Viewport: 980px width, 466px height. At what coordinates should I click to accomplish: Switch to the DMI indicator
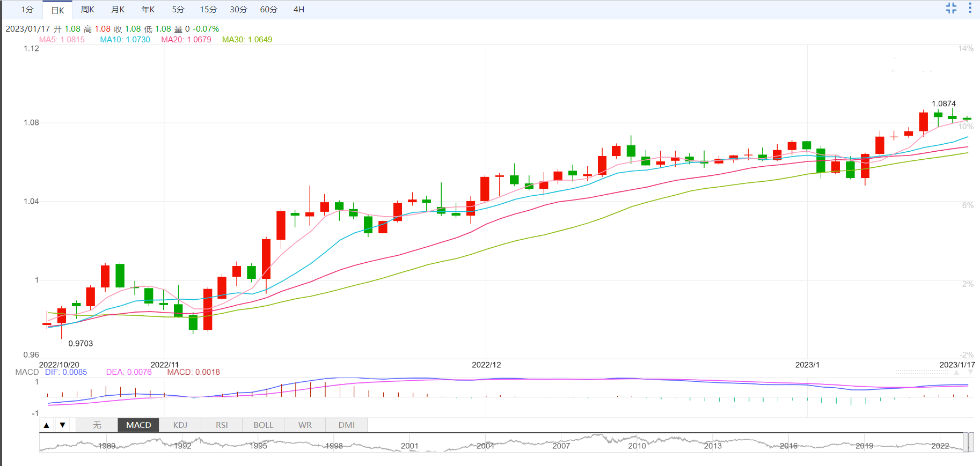tap(347, 425)
